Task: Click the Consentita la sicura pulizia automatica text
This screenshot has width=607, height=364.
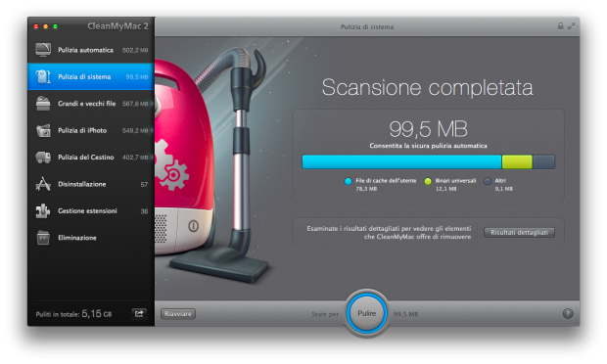Action: [428, 146]
